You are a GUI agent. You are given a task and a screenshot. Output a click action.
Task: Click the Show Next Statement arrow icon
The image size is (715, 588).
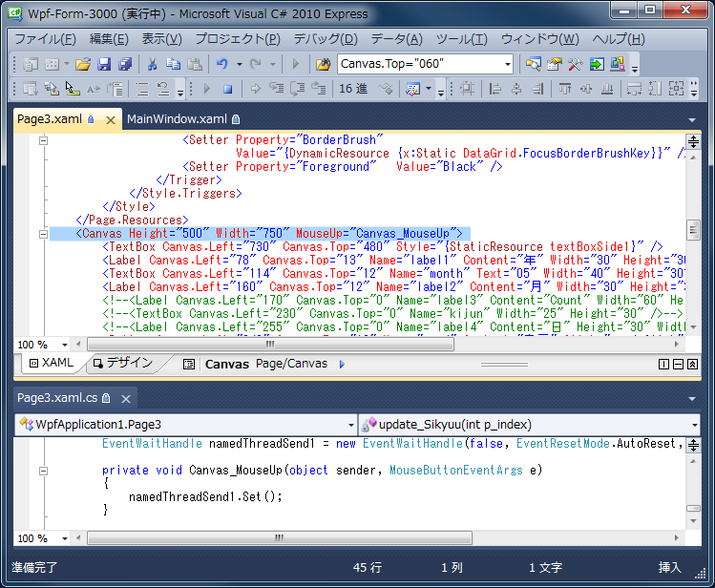click(x=256, y=89)
